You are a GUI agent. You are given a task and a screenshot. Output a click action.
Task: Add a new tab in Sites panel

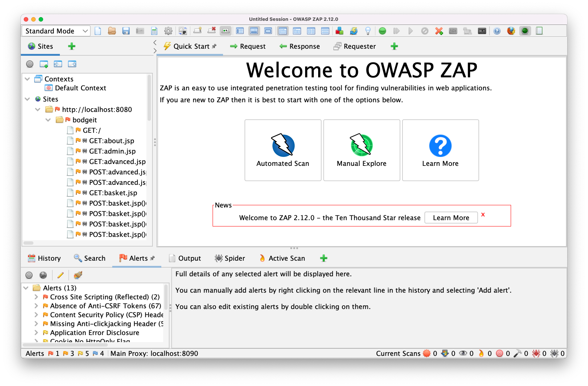click(x=72, y=46)
